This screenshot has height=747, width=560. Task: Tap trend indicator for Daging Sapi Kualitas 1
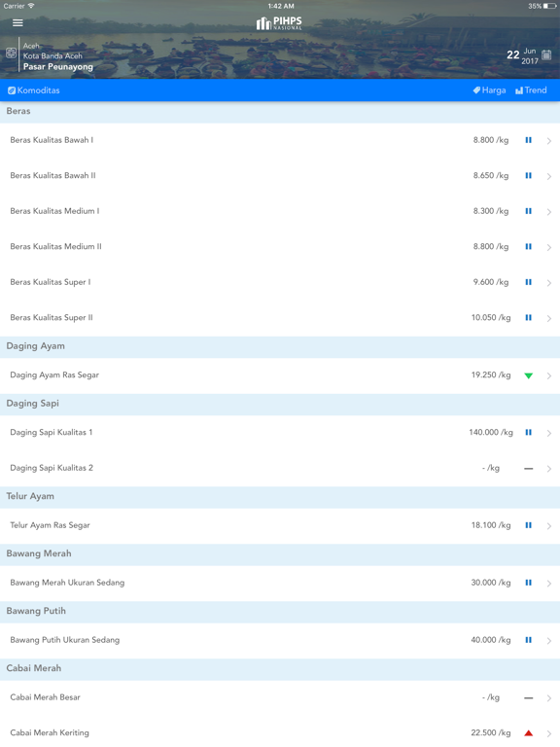pos(528,432)
